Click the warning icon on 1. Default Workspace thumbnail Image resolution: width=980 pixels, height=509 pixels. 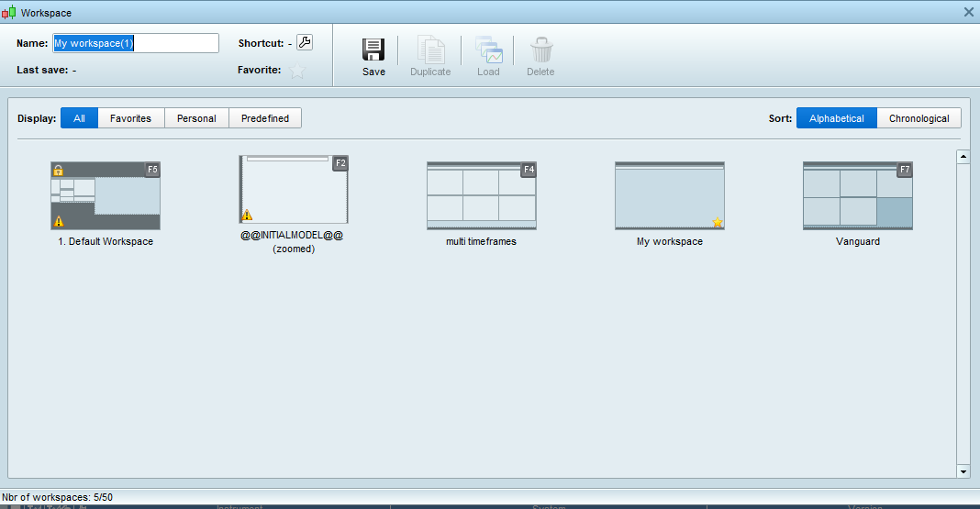[59, 220]
